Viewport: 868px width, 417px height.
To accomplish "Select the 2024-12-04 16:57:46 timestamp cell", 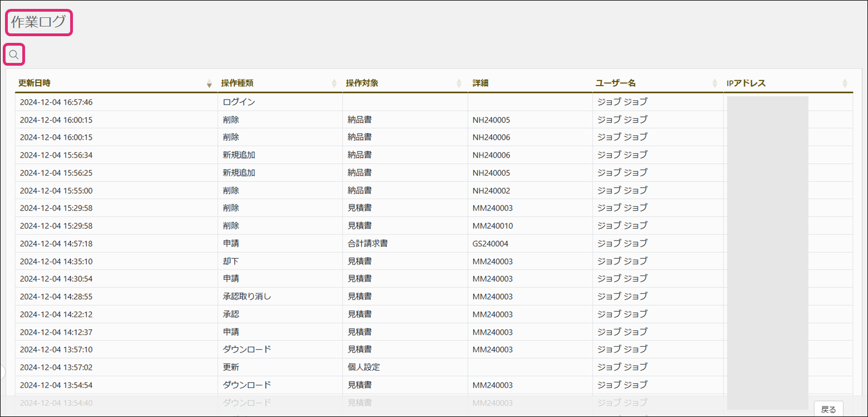I will tap(56, 102).
